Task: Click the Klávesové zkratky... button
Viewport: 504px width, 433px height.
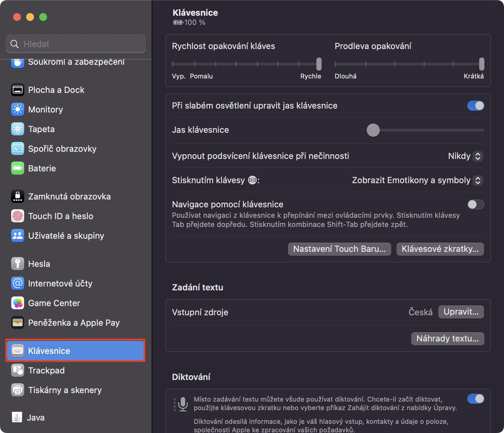Action: pyautogui.click(x=440, y=249)
